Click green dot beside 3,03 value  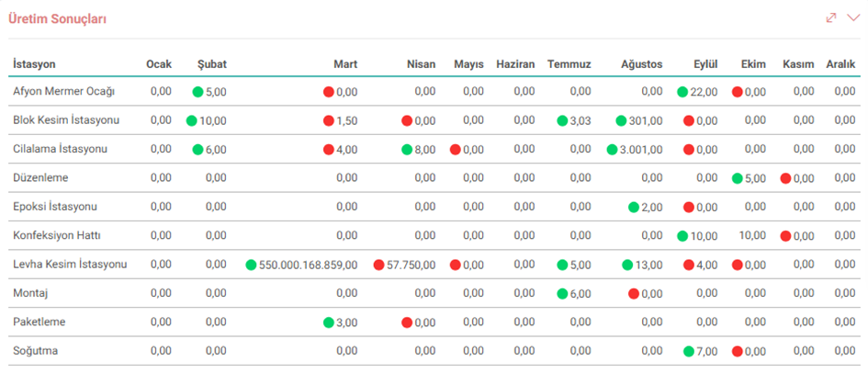click(562, 120)
